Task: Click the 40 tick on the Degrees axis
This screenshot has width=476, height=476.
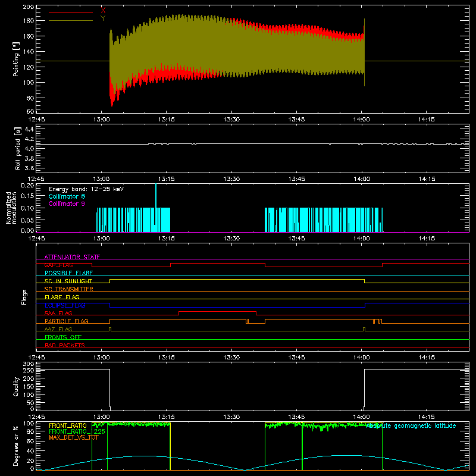Action: (30, 451)
